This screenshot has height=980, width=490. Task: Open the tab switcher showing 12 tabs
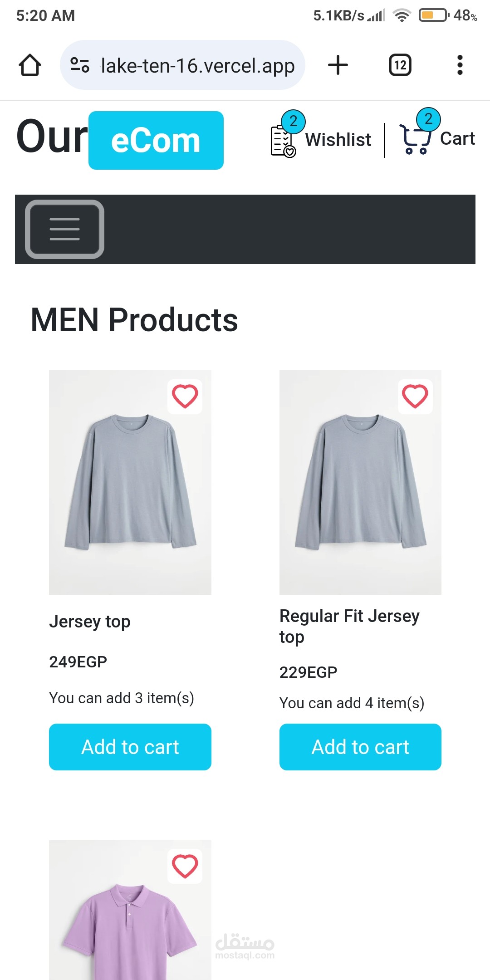(x=400, y=65)
